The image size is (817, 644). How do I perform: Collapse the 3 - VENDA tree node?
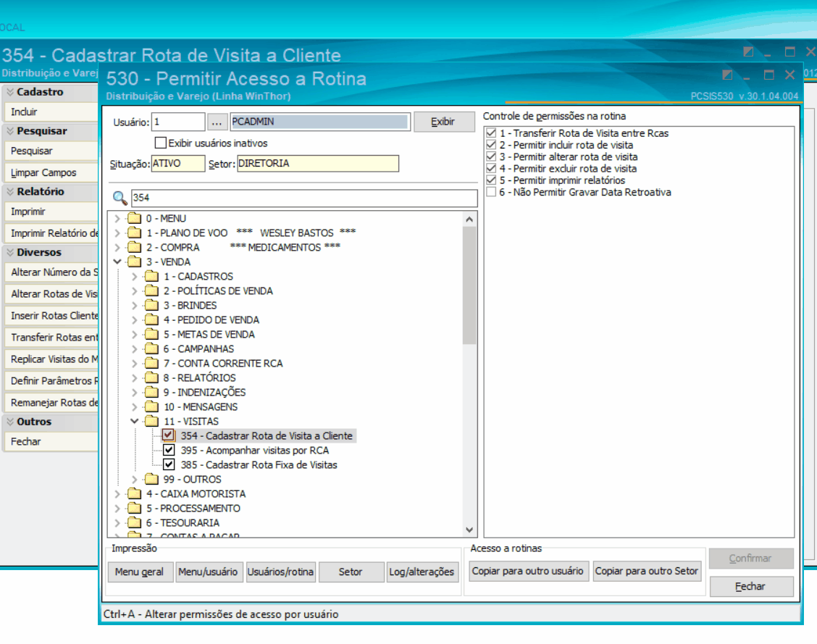click(117, 262)
